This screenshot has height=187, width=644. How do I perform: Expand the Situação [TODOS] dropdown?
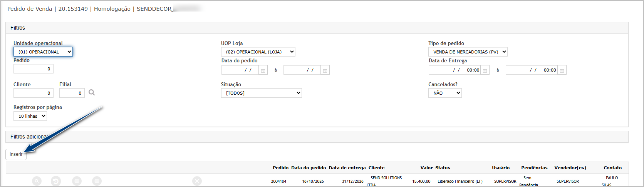[x=262, y=93]
